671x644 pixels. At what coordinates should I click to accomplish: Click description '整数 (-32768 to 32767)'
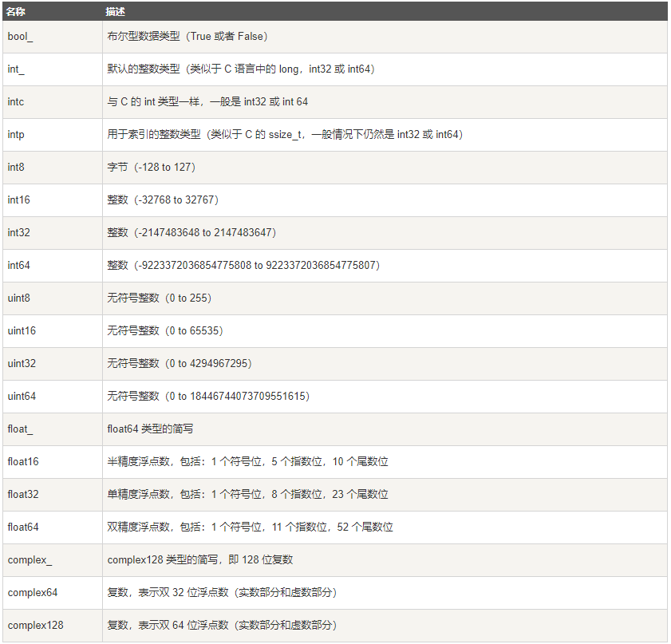(163, 200)
